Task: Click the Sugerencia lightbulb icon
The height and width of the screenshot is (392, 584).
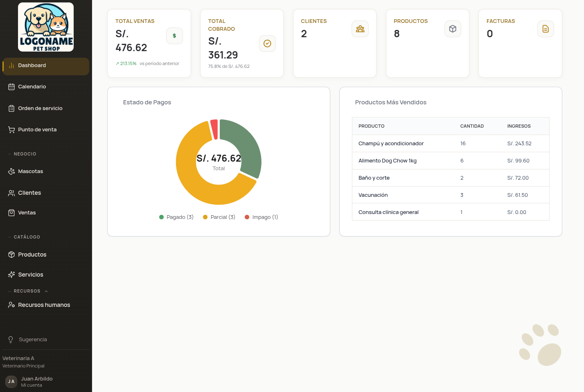Action: tap(11, 340)
